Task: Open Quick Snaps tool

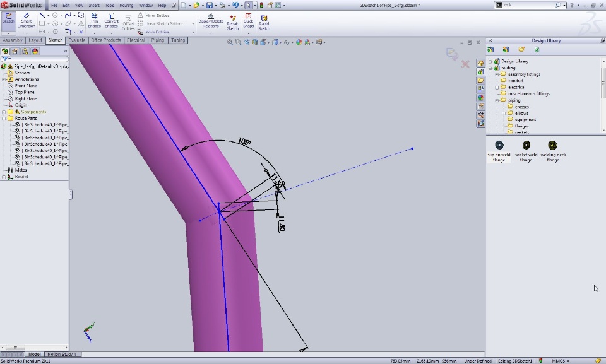Action: coord(249,20)
